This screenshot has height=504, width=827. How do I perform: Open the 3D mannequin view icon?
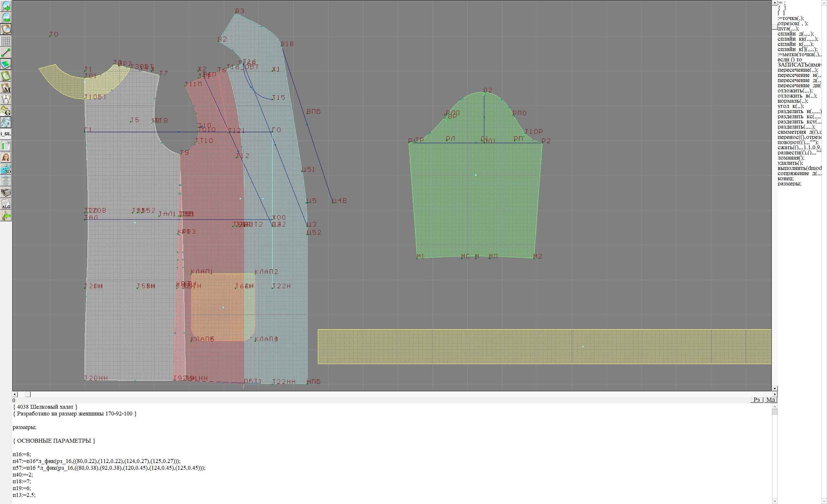pos(6,169)
